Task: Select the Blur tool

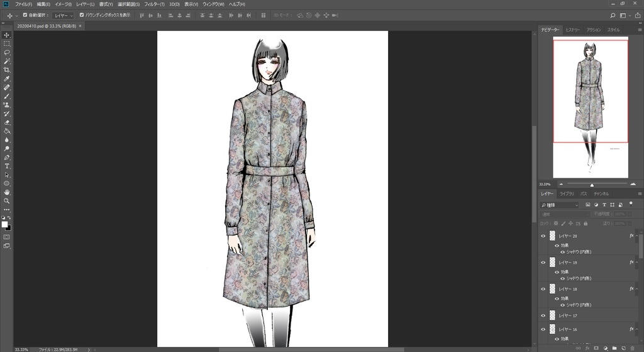Action: 6,140
